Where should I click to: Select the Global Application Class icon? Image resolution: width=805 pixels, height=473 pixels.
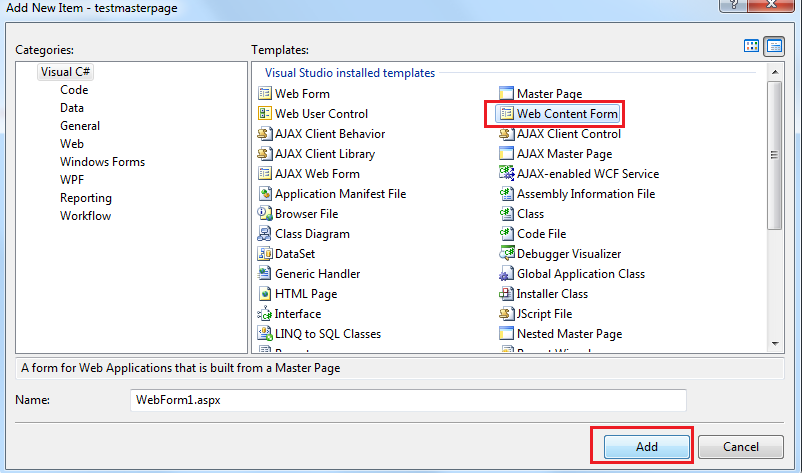click(506, 274)
